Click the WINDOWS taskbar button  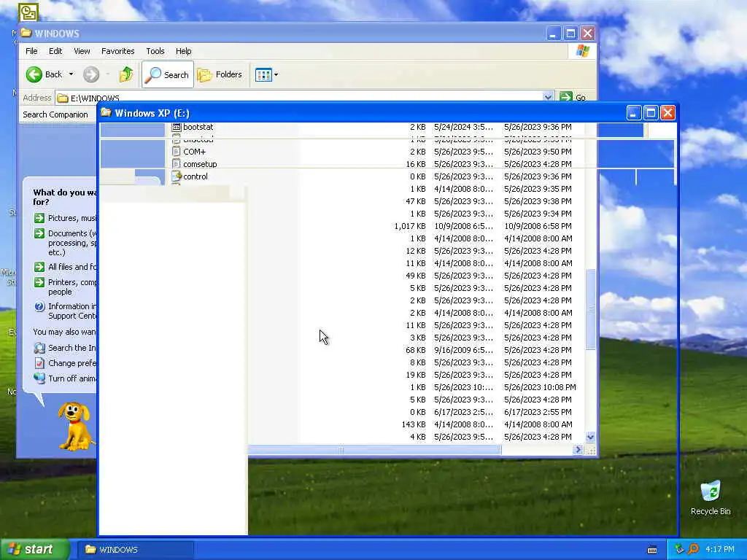[136, 550]
